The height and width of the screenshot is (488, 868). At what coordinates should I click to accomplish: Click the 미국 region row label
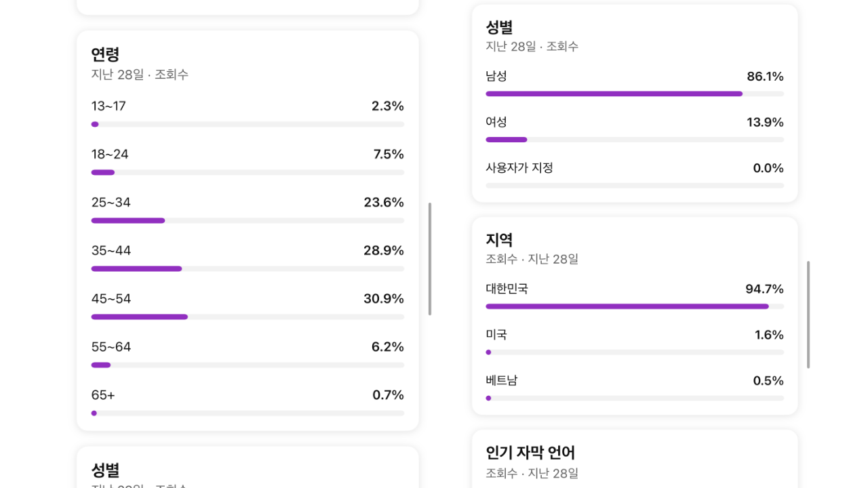[496, 334]
